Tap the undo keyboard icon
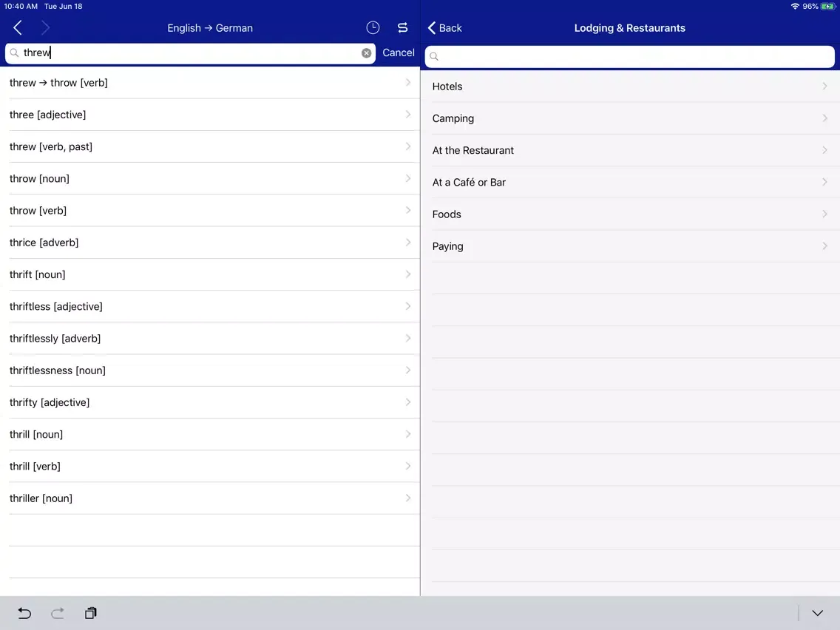This screenshot has width=840, height=630. click(x=24, y=613)
